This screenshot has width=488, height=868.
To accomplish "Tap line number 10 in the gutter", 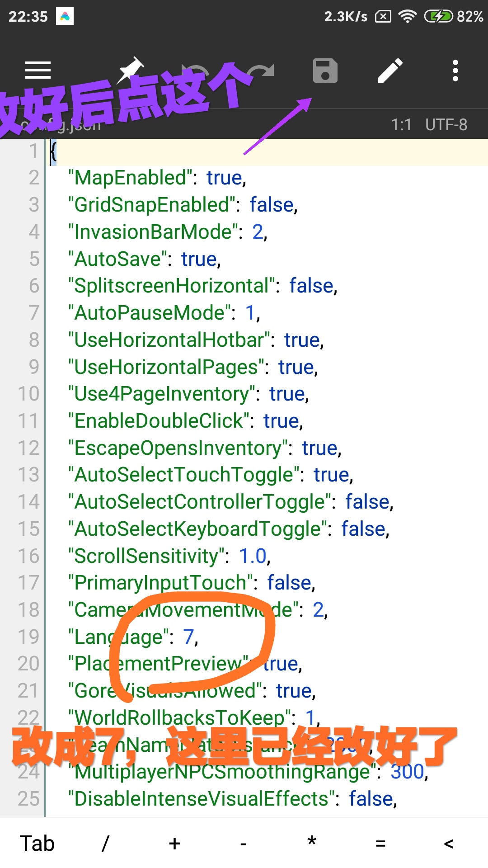I will click(28, 394).
